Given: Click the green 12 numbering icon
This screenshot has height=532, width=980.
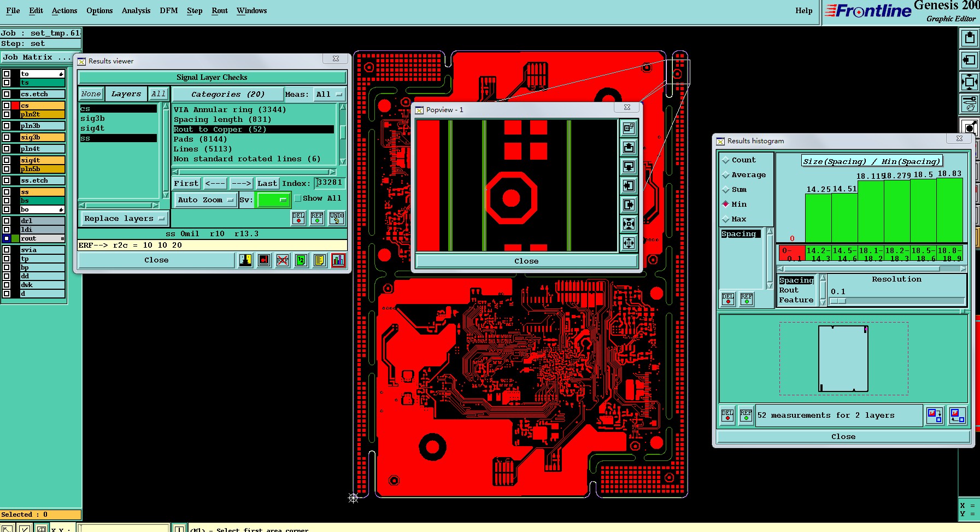Looking at the screenshot, I should pos(301,260).
